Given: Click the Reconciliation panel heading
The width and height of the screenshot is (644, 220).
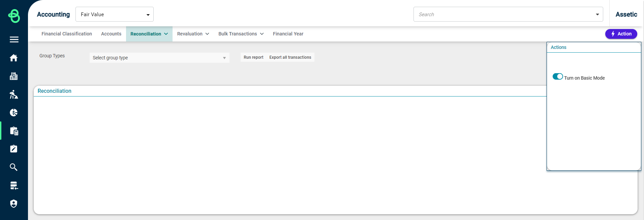Looking at the screenshot, I should [x=55, y=91].
